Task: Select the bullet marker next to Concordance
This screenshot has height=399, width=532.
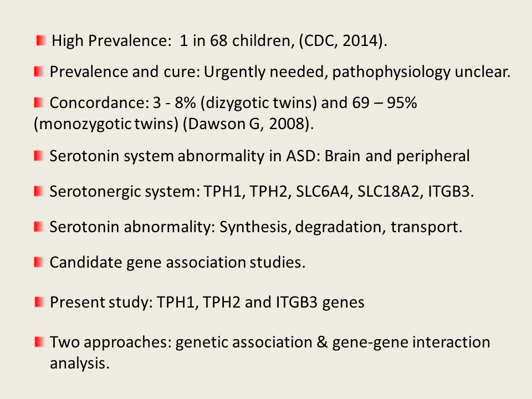Action: (39, 103)
